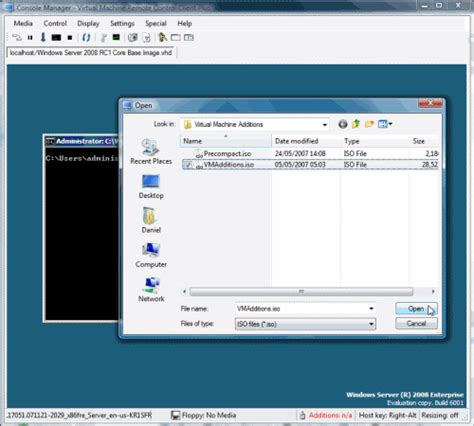The width and height of the screenshot is (474, 426).
Task: Click the Precompact.iso file icon
Action: pyautogui.click(x=199, y=154)
